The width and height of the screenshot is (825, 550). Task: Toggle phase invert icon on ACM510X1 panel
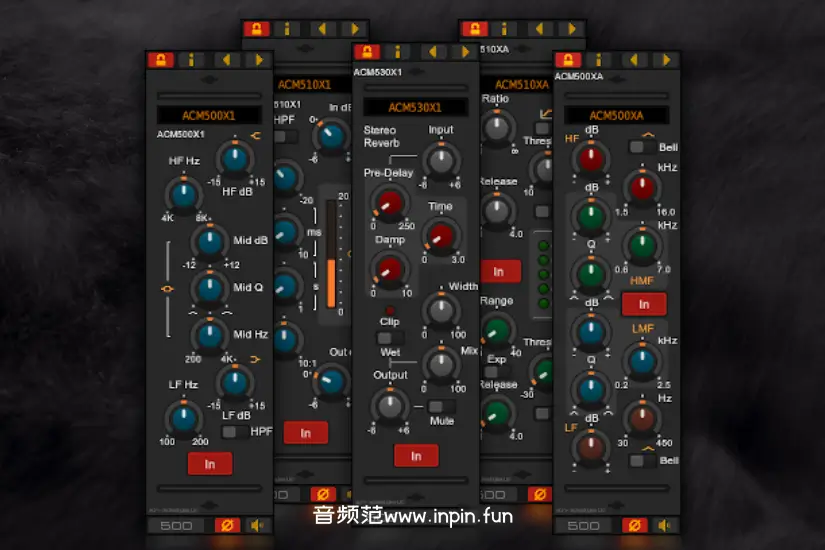323,494
